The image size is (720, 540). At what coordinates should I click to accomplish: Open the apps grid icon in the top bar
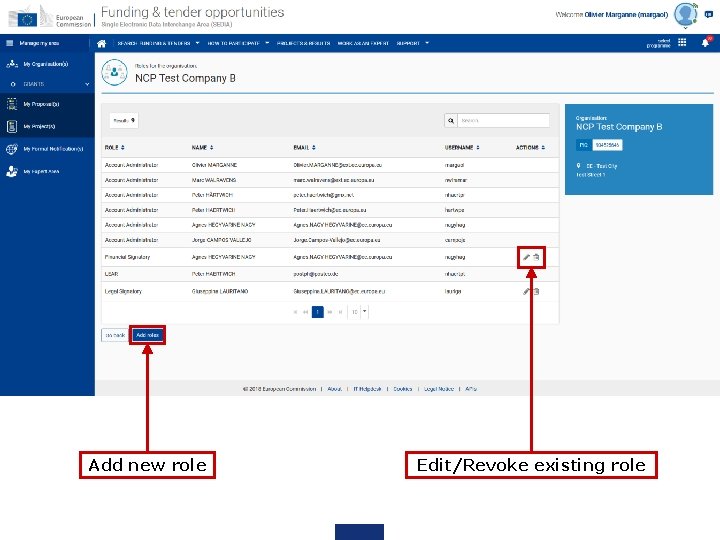tap(682, 42)
